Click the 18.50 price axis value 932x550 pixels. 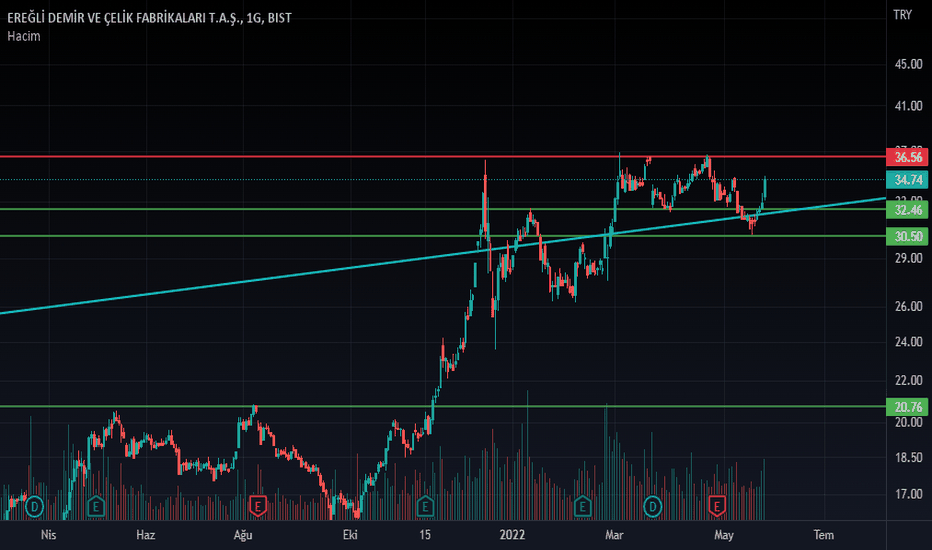coord(908,457)
